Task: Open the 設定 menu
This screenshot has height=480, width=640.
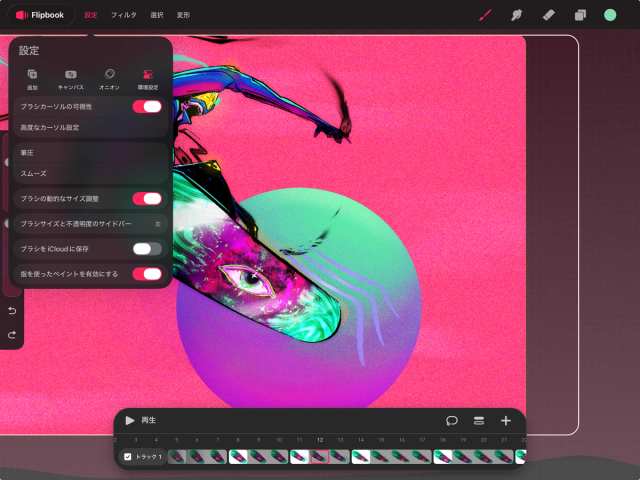Action: [91, 15]
